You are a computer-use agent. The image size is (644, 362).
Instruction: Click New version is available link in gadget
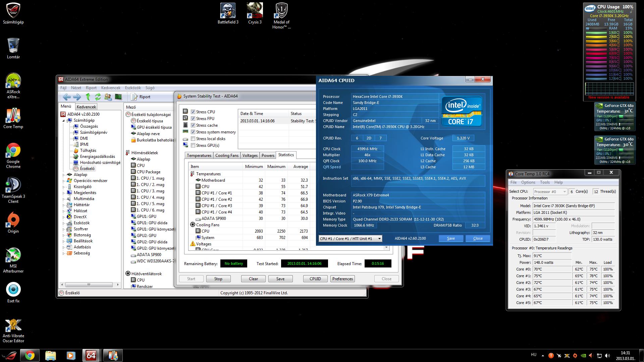coord(609,98)
